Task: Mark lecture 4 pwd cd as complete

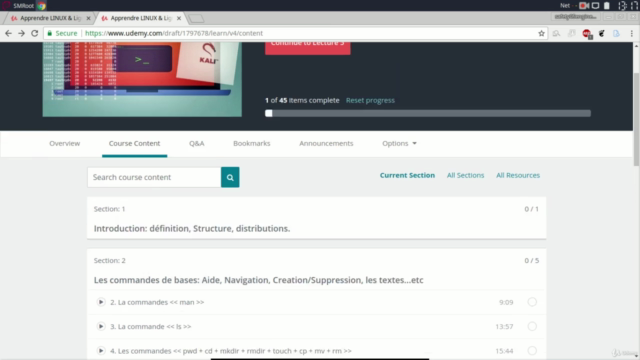Action: (x=532, y=351)
